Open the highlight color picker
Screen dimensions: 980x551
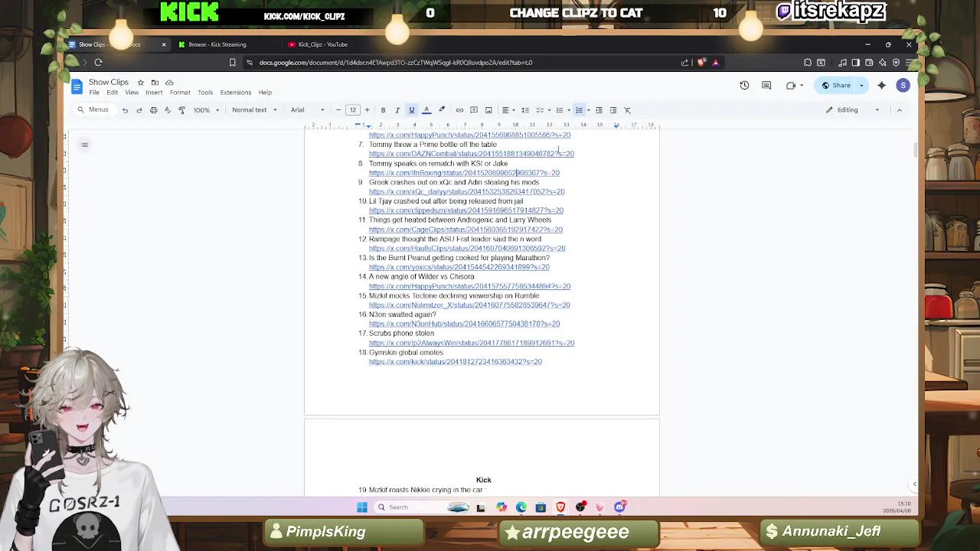point(442,110)
